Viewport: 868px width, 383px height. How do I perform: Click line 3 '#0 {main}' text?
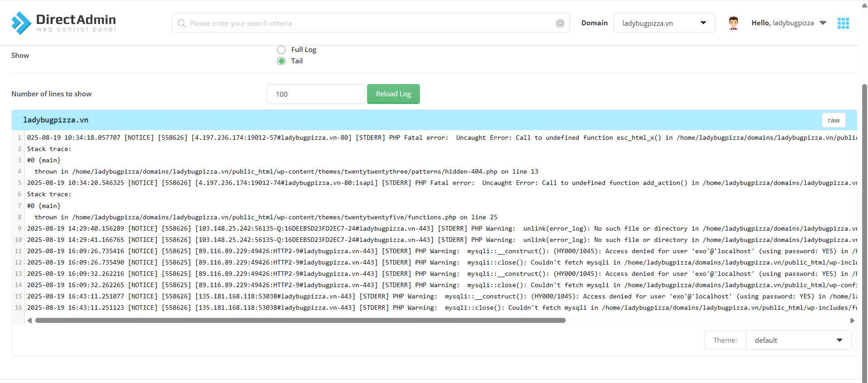(x=44, y=160)
